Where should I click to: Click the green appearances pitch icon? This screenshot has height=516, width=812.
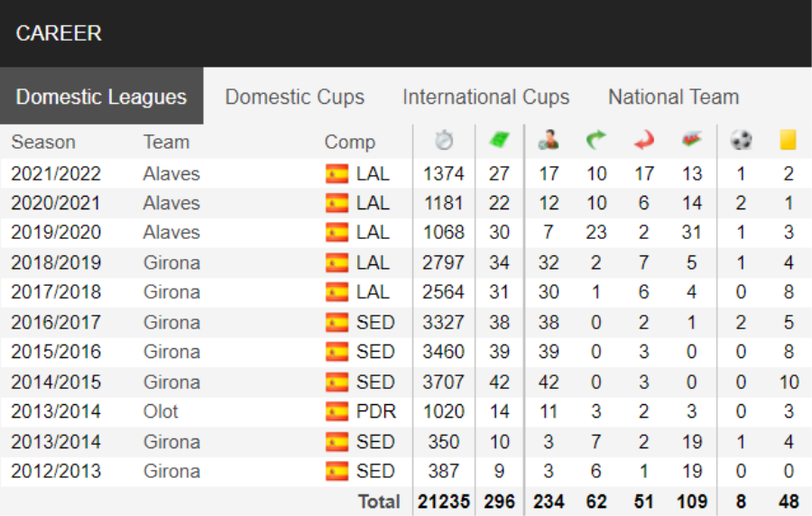point(499,140)
